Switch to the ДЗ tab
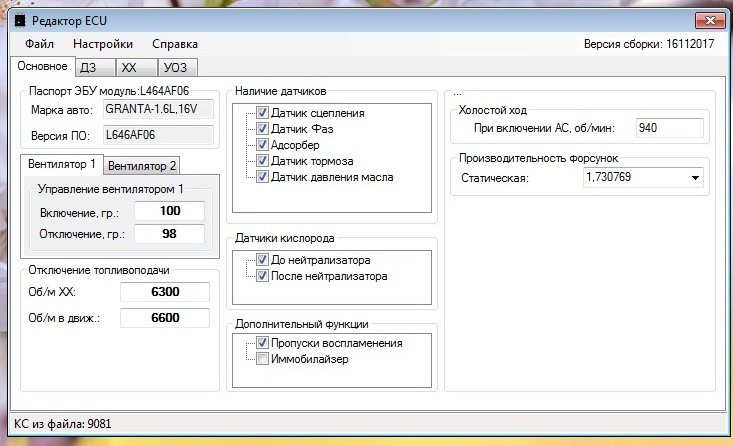The width and height of the screenshot is (733, 446). (x=95, y=68)
